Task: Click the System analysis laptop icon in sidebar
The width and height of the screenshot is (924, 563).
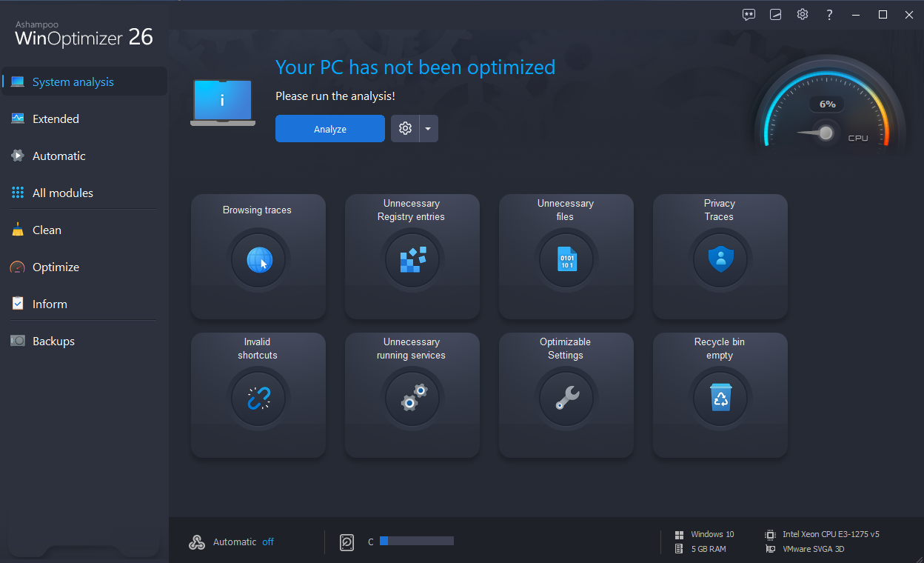Action: point(18,82)
